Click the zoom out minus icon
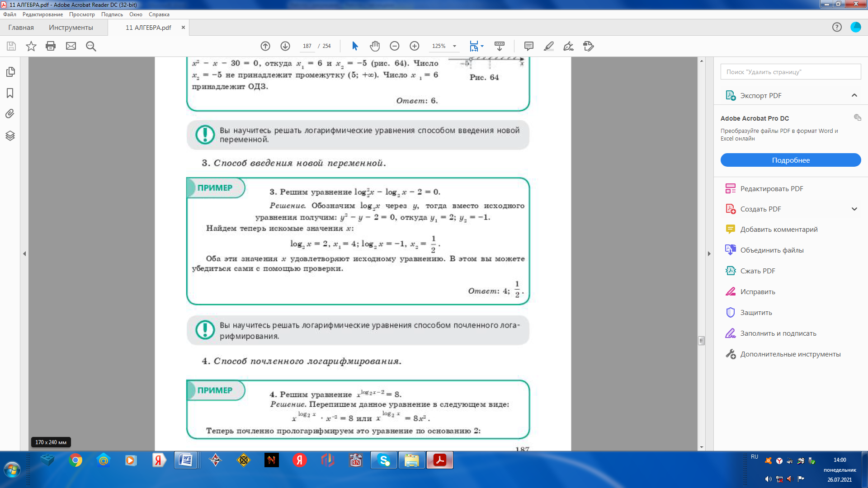The height and width of the screenshot is (488, 868). [x=394, y=46]
